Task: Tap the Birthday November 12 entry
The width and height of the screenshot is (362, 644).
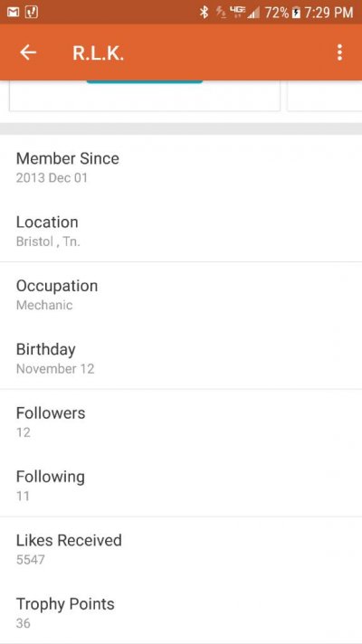Action: 181,358
